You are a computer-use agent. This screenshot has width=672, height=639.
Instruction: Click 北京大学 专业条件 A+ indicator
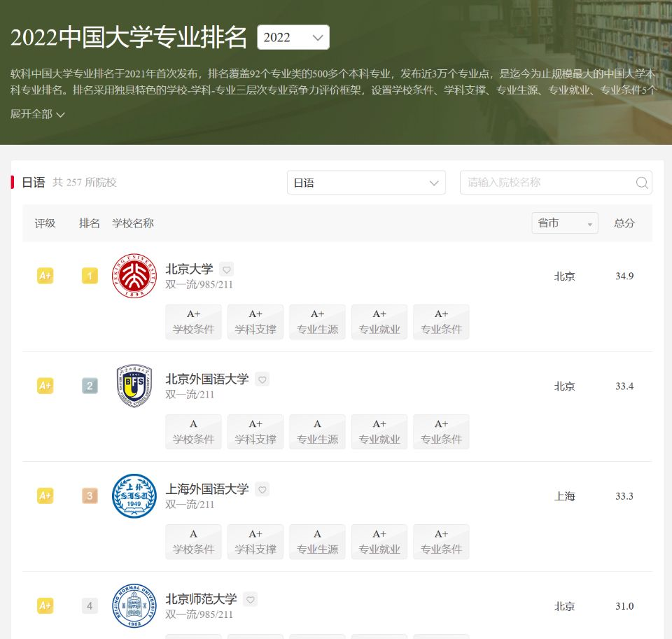point(441,322)
